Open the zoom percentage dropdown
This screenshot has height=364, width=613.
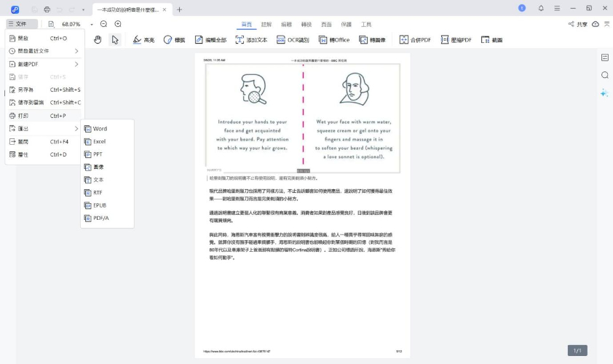tap(92, 24)
